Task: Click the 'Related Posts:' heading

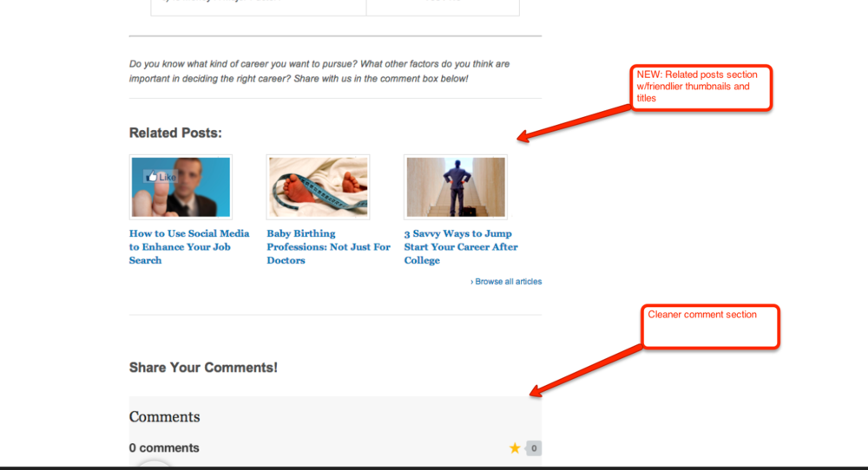Action: 175,133
